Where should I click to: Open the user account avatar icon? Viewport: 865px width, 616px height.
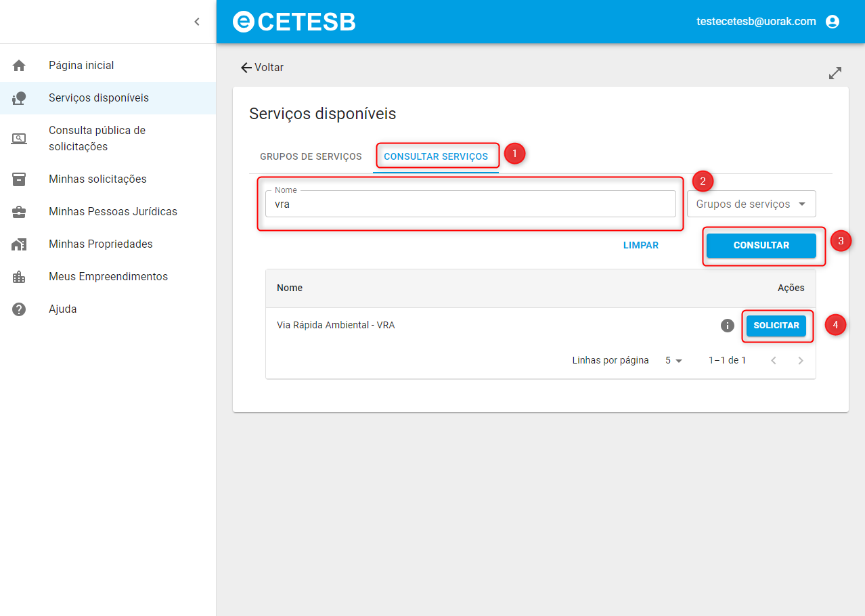point(833,22)
